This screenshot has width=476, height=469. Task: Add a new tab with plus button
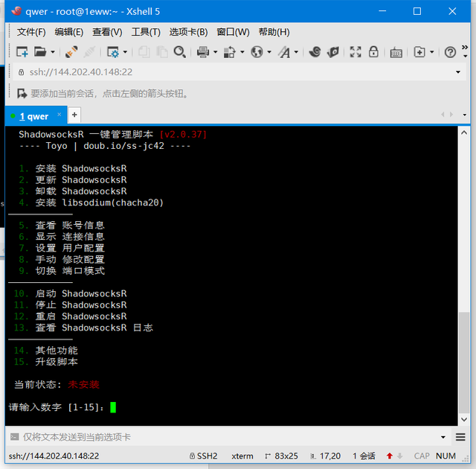[x=74, y=115]
